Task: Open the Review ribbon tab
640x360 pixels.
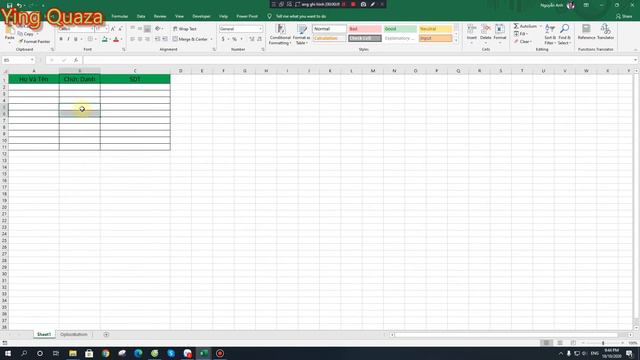Action: [160, 16]
